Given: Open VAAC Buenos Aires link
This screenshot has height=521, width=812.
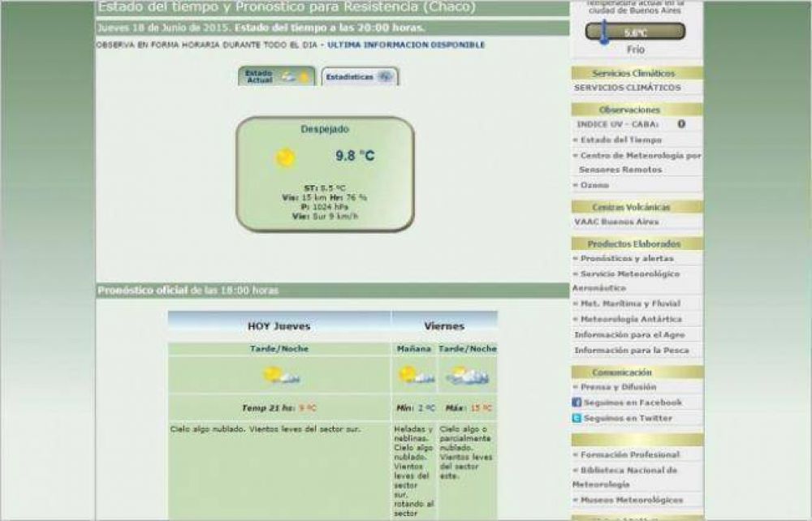Looking at the screenshot, I should (616, 222).
